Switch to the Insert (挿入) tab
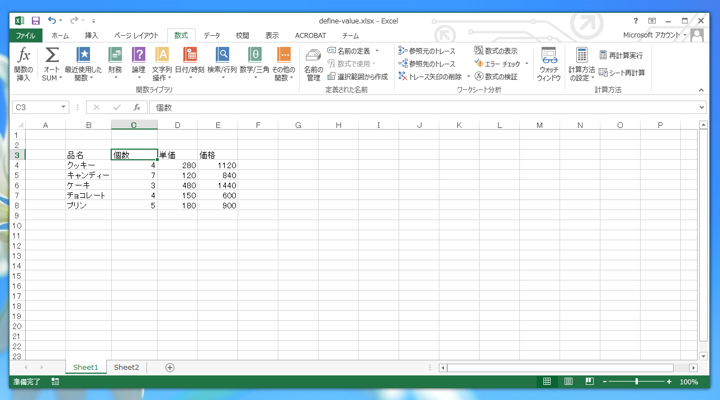Image resolution: width=720 pixels, height=400 pixels. 91,35
